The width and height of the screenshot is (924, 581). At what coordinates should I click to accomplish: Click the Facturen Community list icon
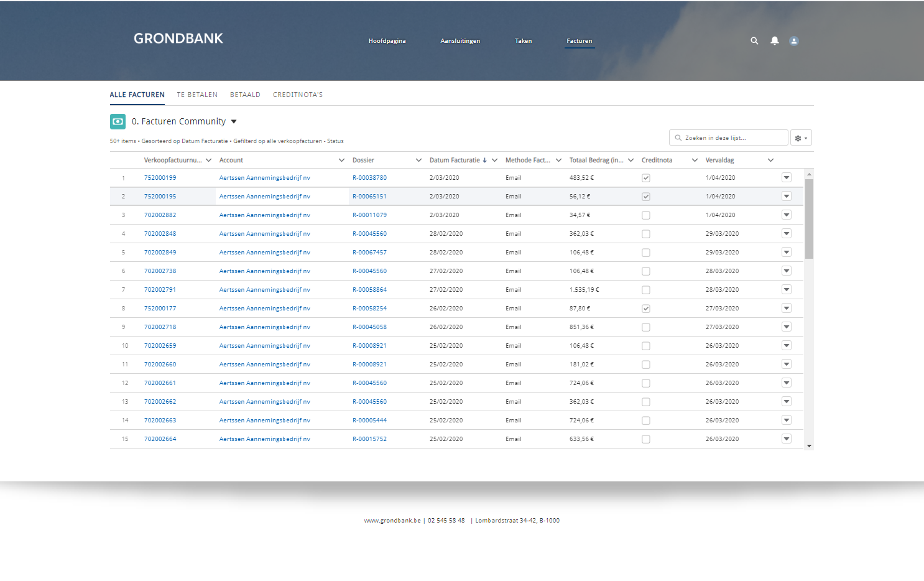pos(118,121)
